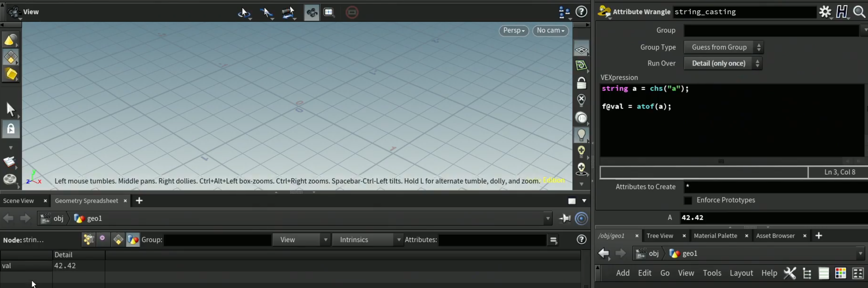The width and height of the screenshot is (868, 288).
Task: Toggle the points attribute button in spreadsheet
Action: pyautogui.click(x=88, y=240)
